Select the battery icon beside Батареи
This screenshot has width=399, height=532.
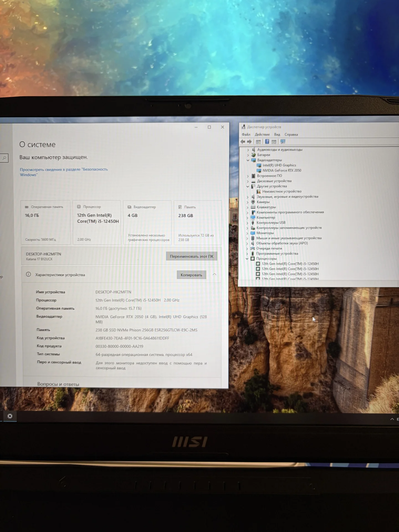253,155
